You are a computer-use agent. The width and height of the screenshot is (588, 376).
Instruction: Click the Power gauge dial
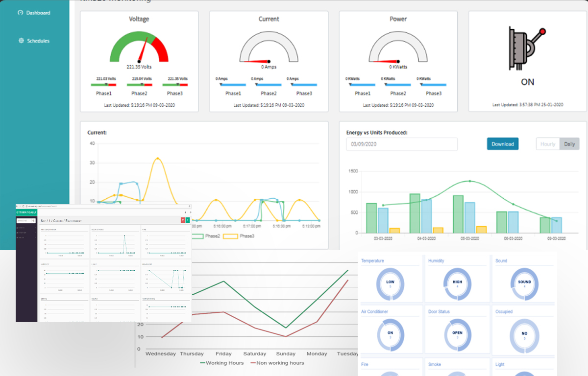tap(398, 48)
